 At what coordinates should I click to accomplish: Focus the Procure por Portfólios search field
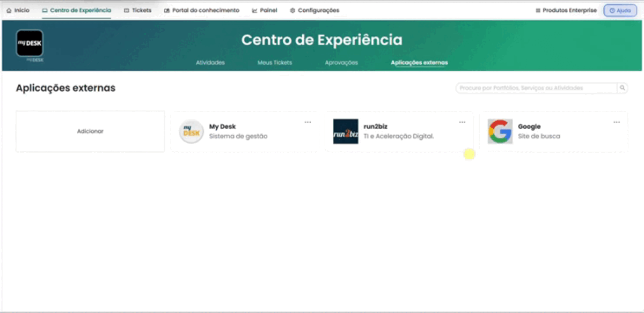click(537, 88)
